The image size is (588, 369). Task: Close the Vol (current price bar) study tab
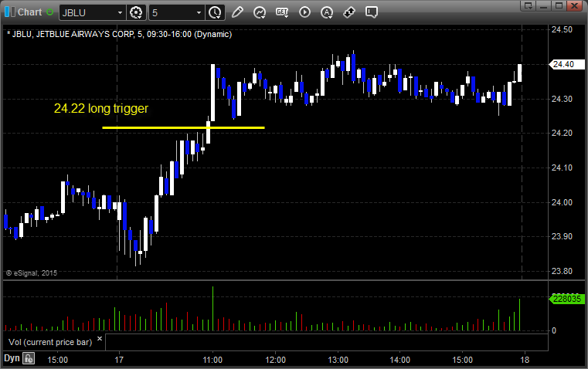100,339
